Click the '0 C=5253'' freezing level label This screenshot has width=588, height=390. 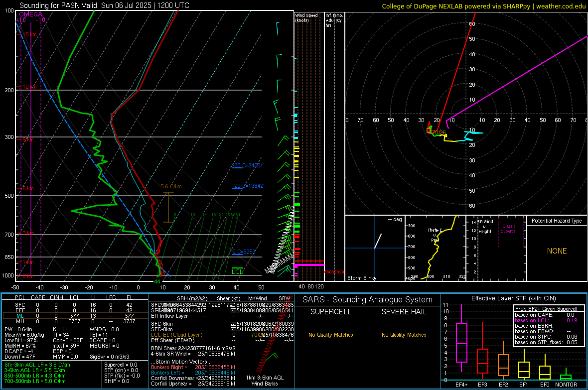coord(244,252)
